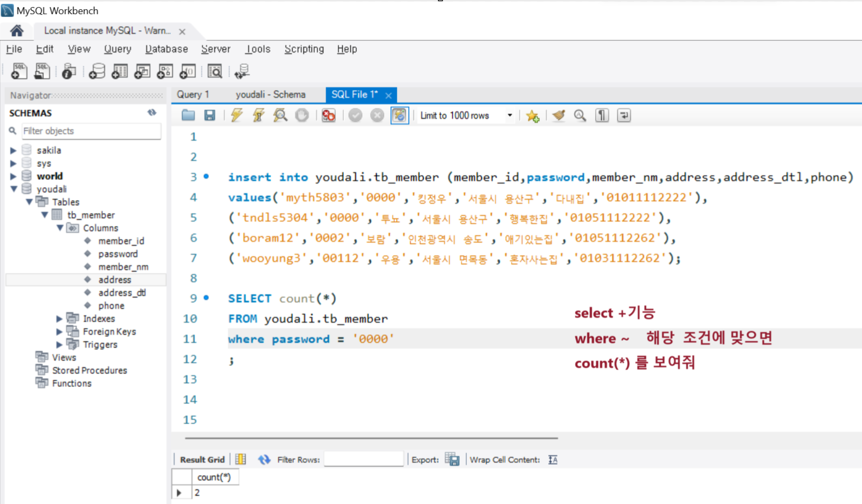Screen dimensions: 862x504
Task: Click the horizontal scrollbar below the editor
Action: [371, 438]
